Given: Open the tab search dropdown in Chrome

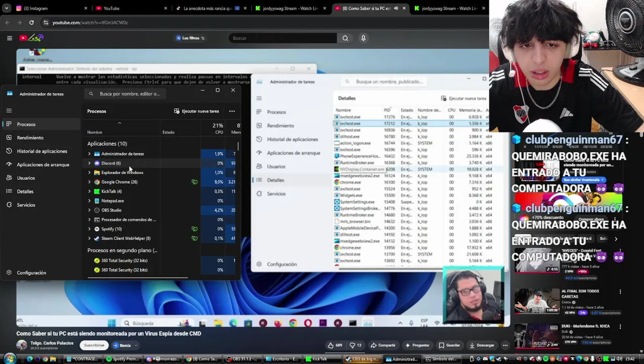Looking at the screenshot, I should 6,8.
